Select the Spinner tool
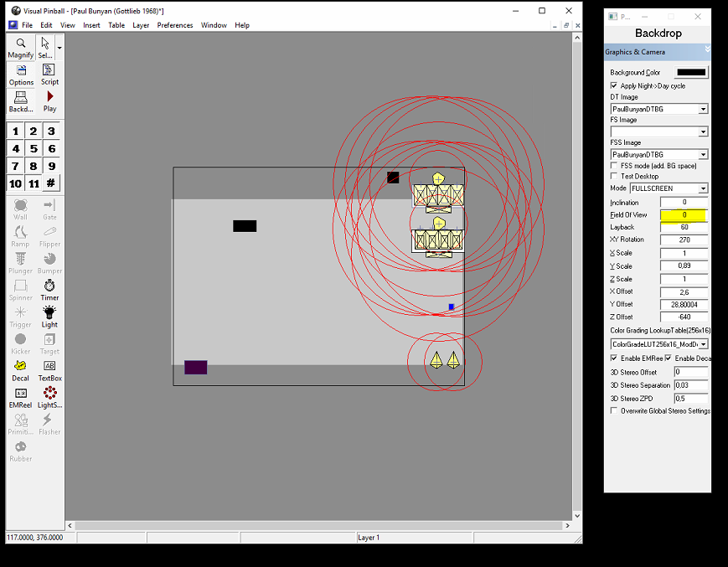Image resolution: width=728 pixels, height=567 pixels. (x=20, y=291)
